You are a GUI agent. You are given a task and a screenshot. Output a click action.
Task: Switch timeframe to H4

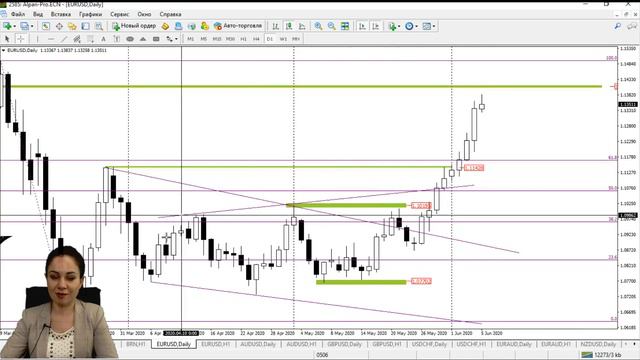click(x=256, y=39)
